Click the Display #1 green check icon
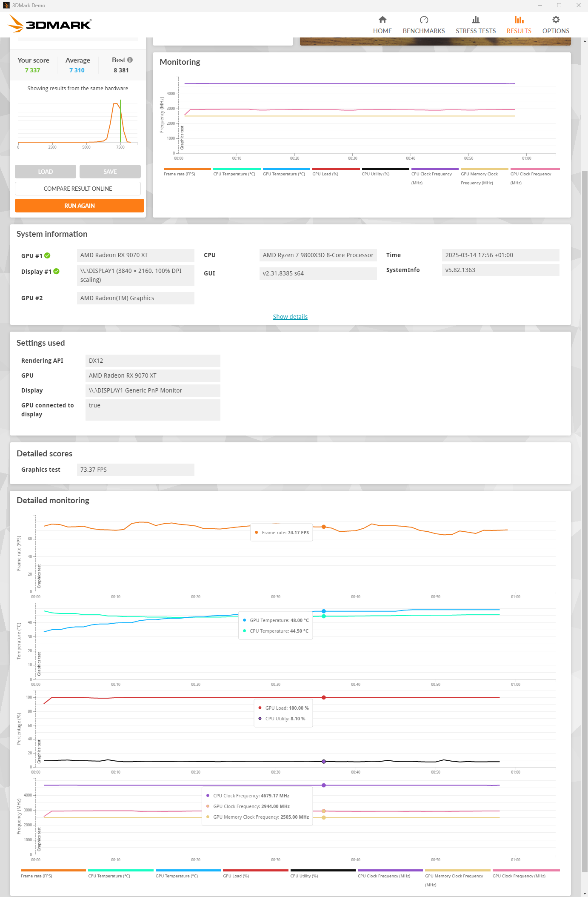Image resolution: width=588 pixels, height=897 pixels. click(57, 271)
